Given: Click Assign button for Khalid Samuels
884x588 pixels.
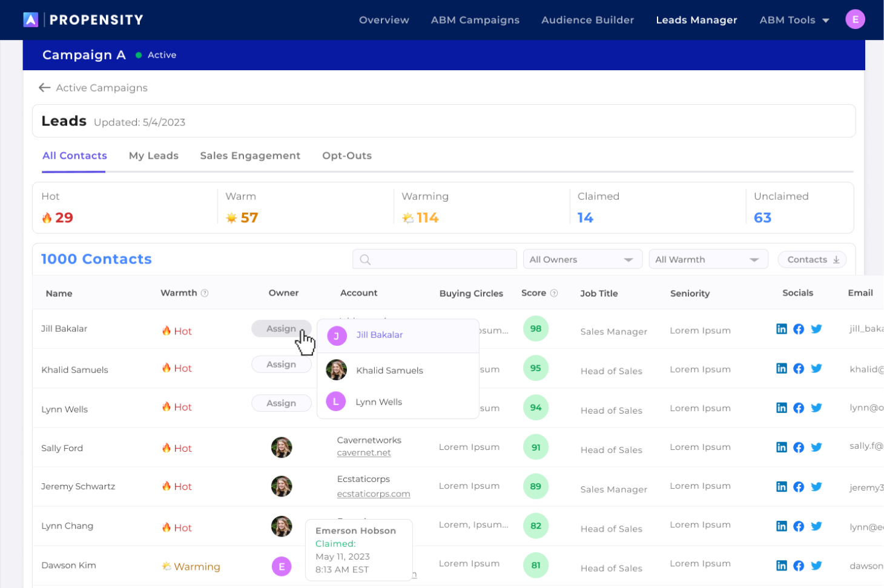Looking at the screenshot, I should point(282,364).
